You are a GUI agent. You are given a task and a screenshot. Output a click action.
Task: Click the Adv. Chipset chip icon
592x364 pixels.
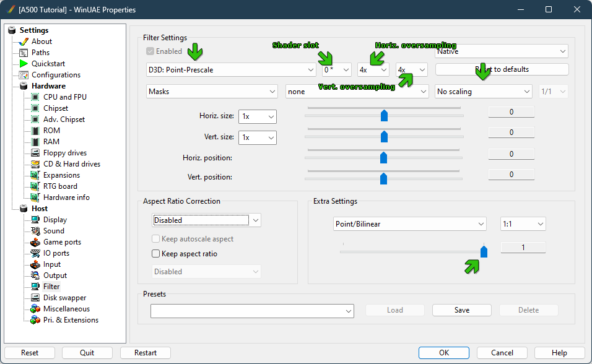click(x=35, y=119)
